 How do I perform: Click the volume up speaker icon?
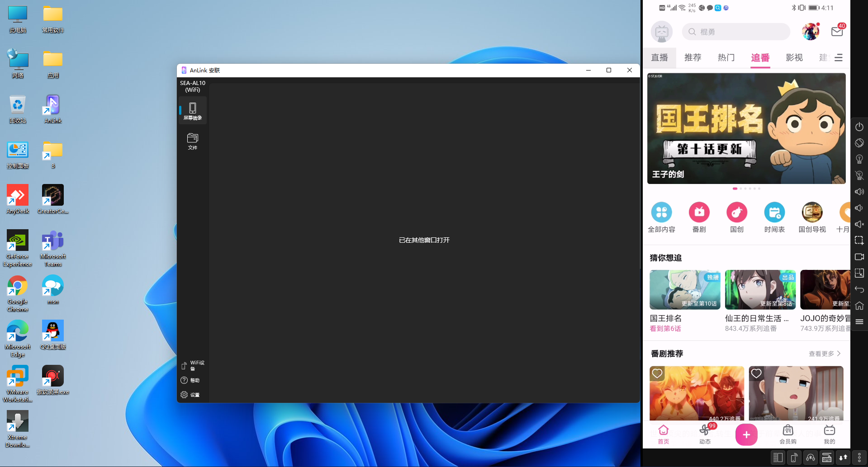859,192
